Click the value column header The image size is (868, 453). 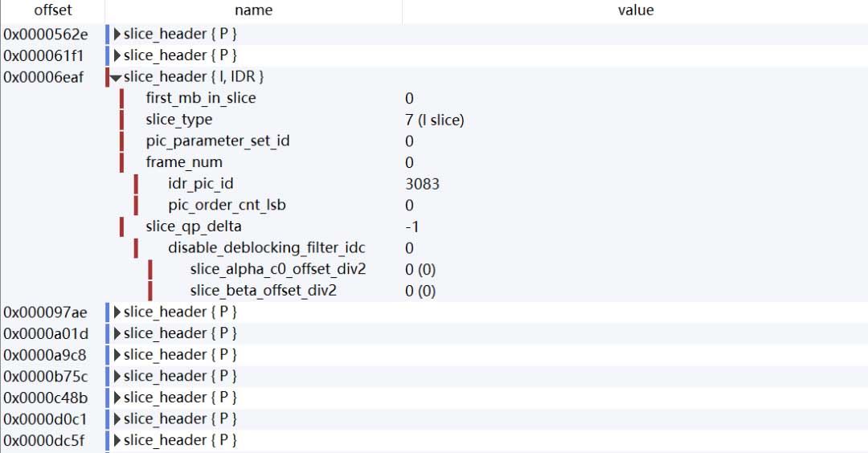(635, 10)
